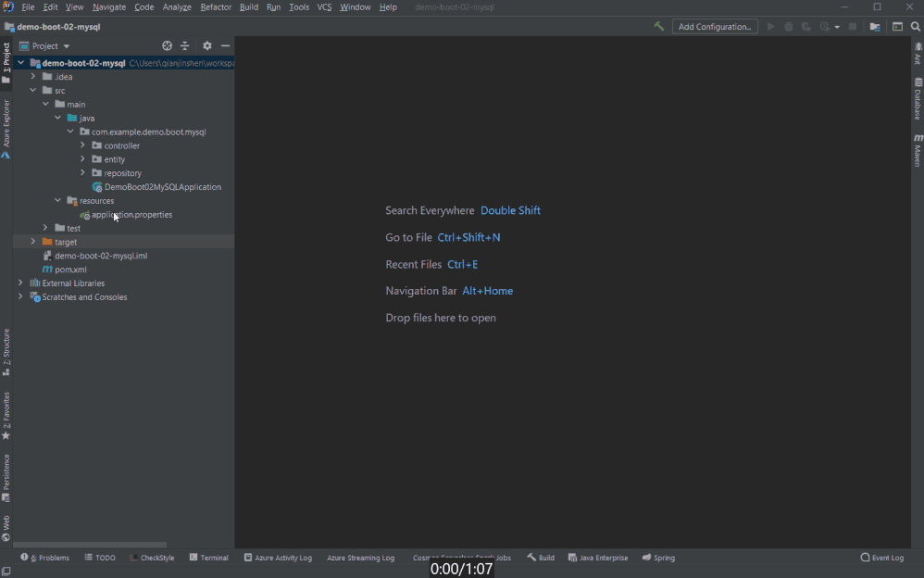The width and height of the screenshot is (924, 578).
Task: Click the Stop square icon in toolbar
Action: click(x=852, y=27)
